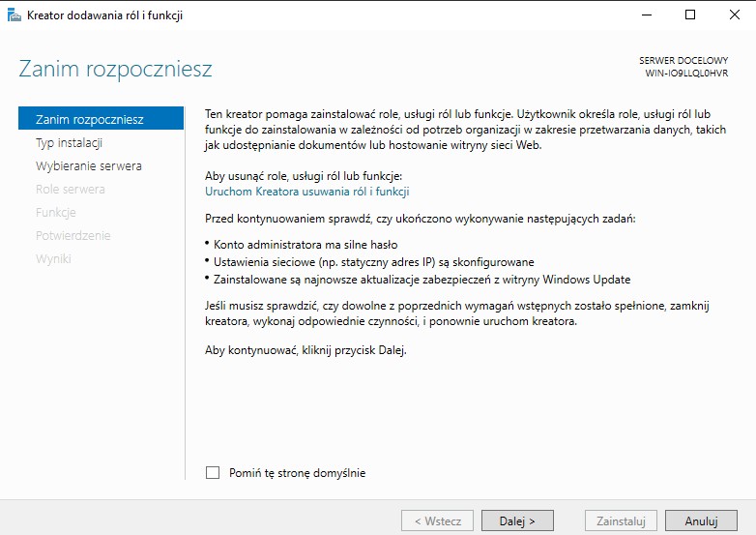
Task: Select 'Role serwera' in the step list
Action: click(70, 189)
